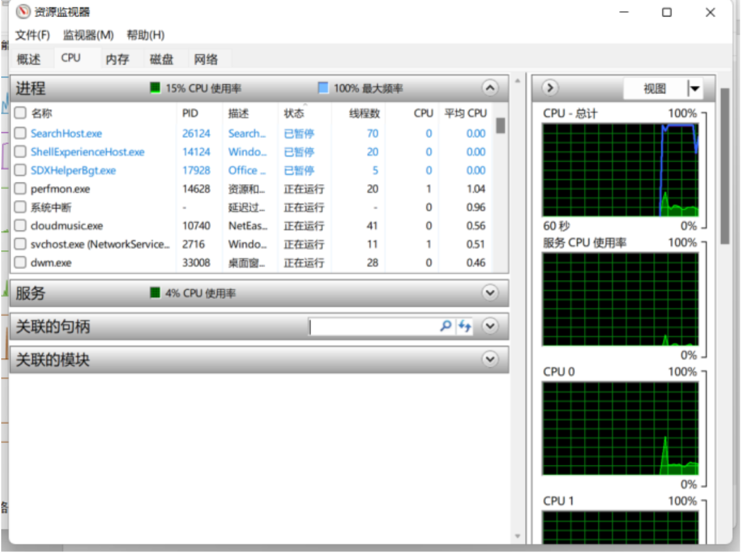Select the CPU tab
This screenshot has height=560, width=749.
click(x=71, y=58)
